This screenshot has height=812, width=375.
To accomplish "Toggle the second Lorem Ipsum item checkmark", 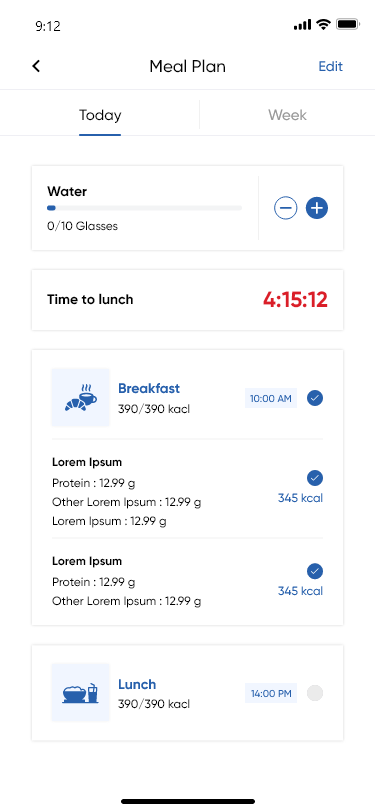I will 315,571.
